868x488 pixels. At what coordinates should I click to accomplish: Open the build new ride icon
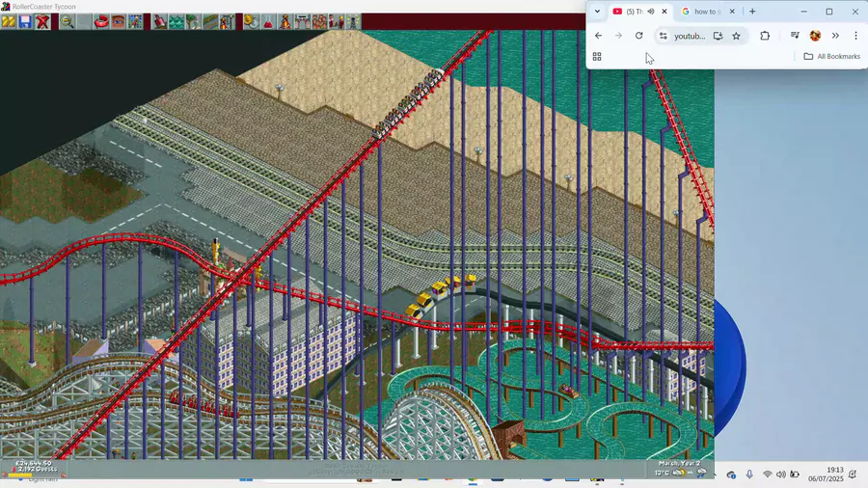point(227,21)
